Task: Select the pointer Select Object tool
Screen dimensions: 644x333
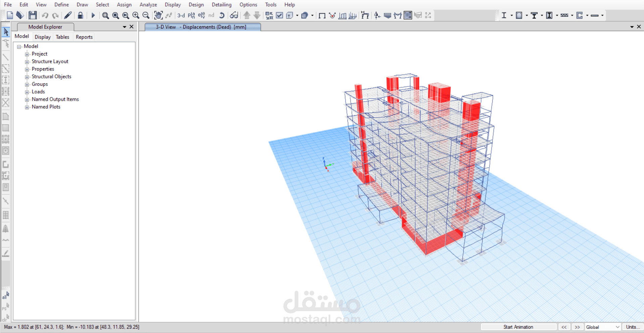Action: point(6,32)
